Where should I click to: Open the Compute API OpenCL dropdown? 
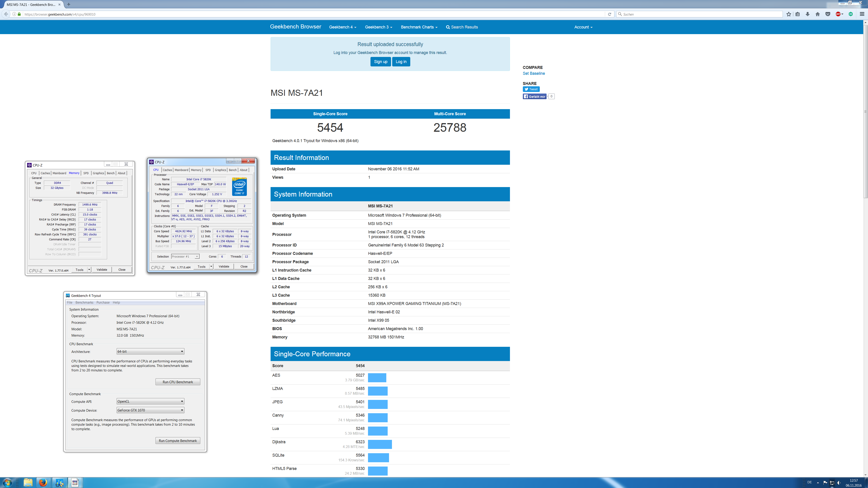click(x=150, y=401)
